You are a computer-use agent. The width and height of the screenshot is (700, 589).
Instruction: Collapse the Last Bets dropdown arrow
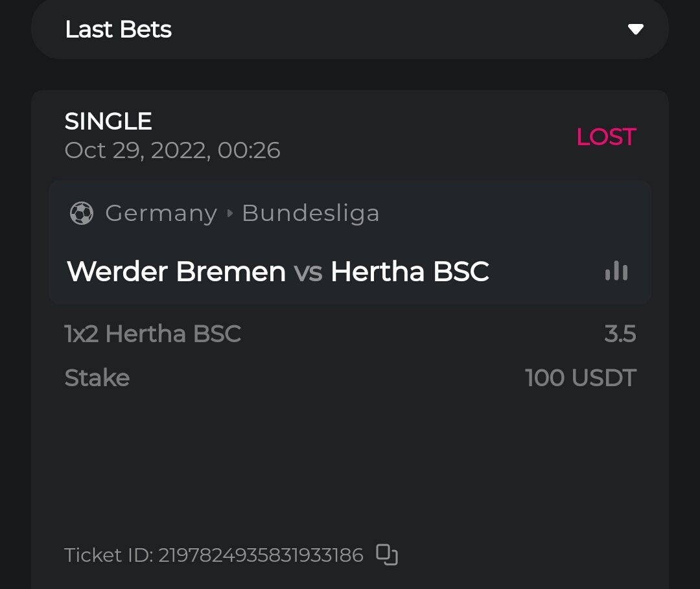coord(636,29)
